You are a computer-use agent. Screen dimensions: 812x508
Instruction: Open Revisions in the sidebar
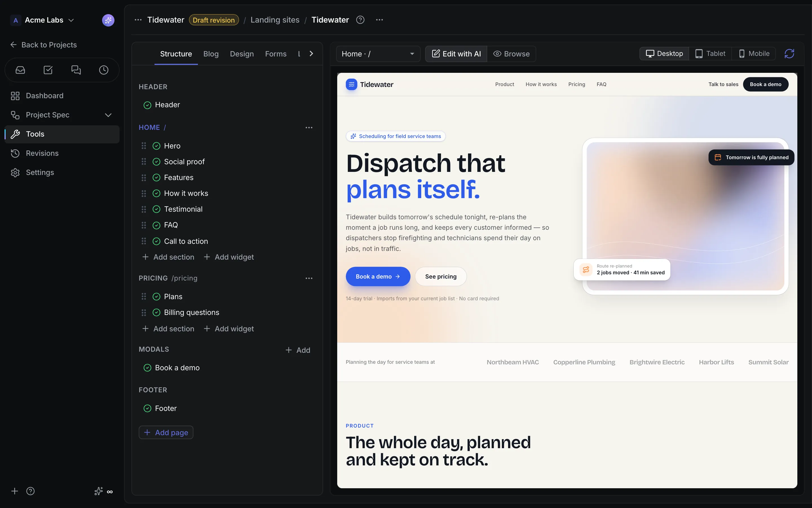click(62, 153)
